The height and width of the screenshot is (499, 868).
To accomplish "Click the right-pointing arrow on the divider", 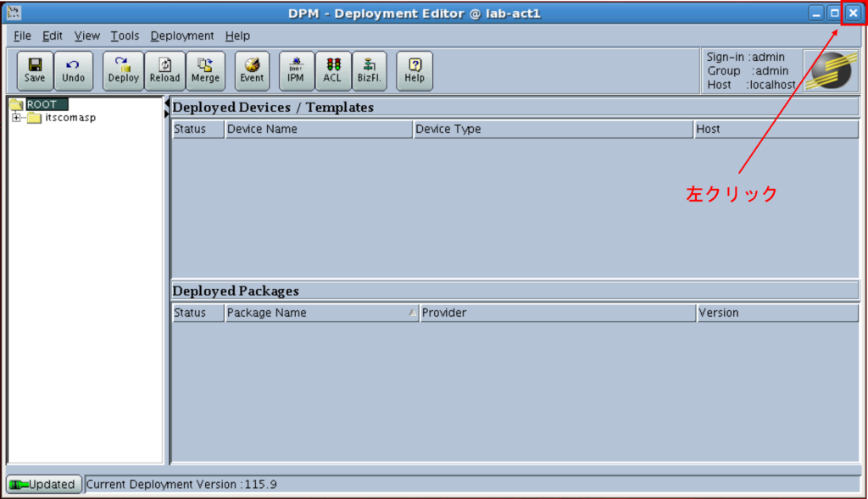I will click(x=167, y=114).
